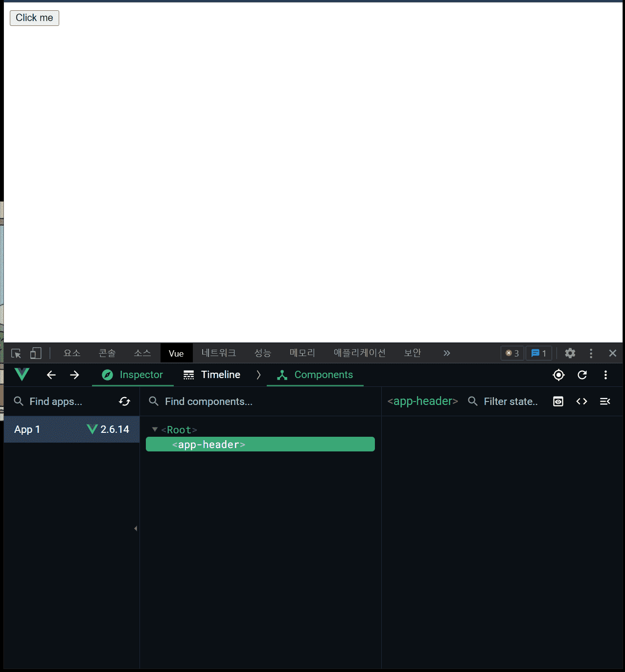The height and width of the screenshot is (672, 625).
Task: Inspect DOM with the code brackets icon
Action: pyautogui.click(x=582, y=402)
